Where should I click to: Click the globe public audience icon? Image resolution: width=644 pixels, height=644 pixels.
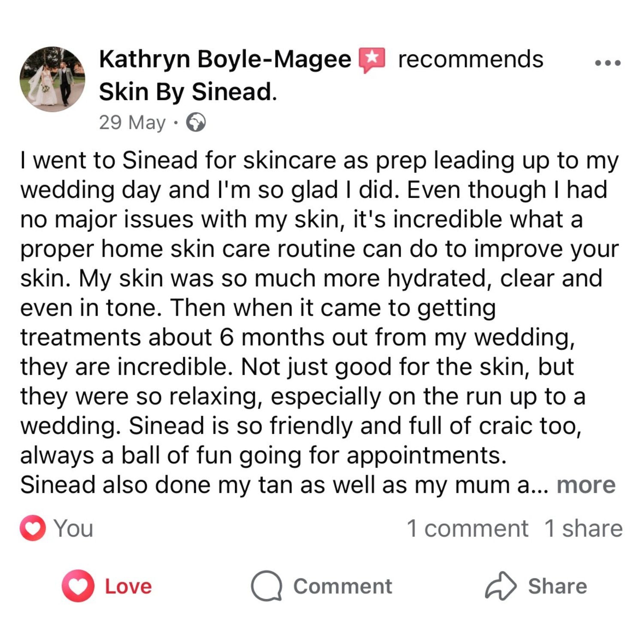(196, 123)
